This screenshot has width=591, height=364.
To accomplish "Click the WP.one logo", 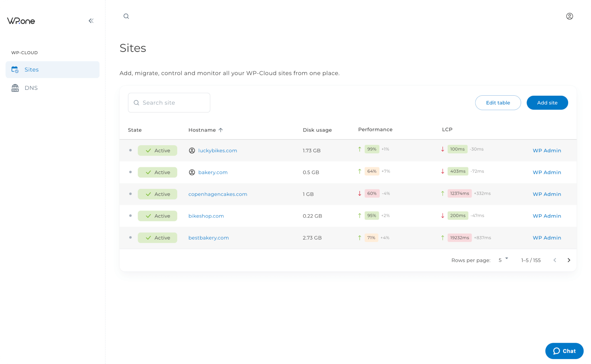I will tap(21, 21).
